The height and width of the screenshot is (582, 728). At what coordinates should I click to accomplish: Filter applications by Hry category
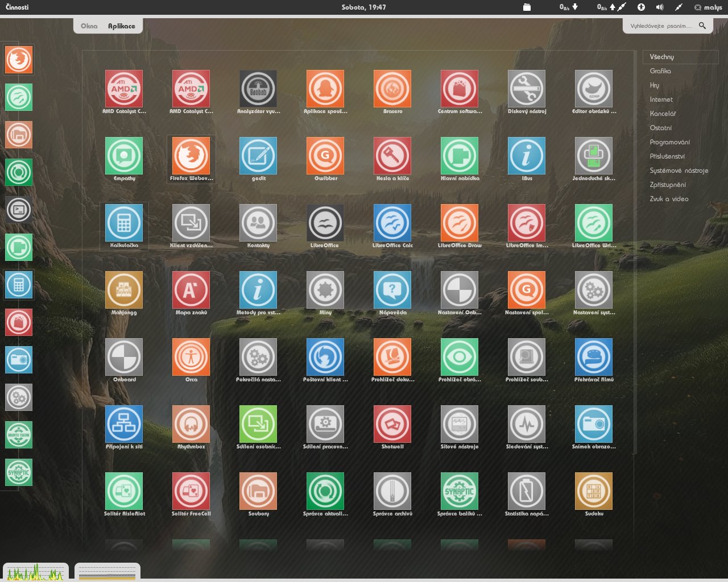pyautogui.click(x=655, y=85)
